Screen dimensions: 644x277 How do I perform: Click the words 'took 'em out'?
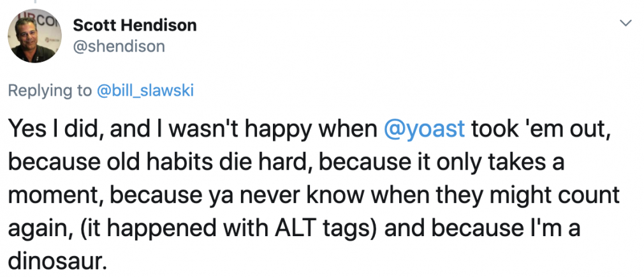coord(538,129)
